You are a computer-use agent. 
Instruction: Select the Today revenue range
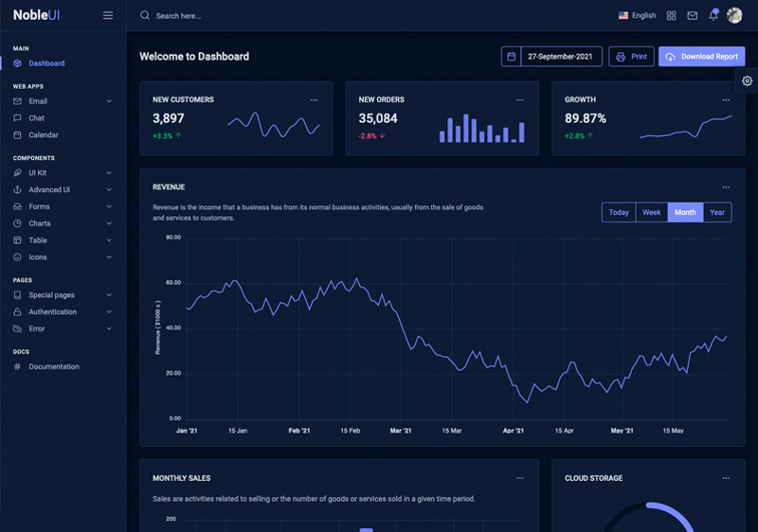tap(619, 212)
